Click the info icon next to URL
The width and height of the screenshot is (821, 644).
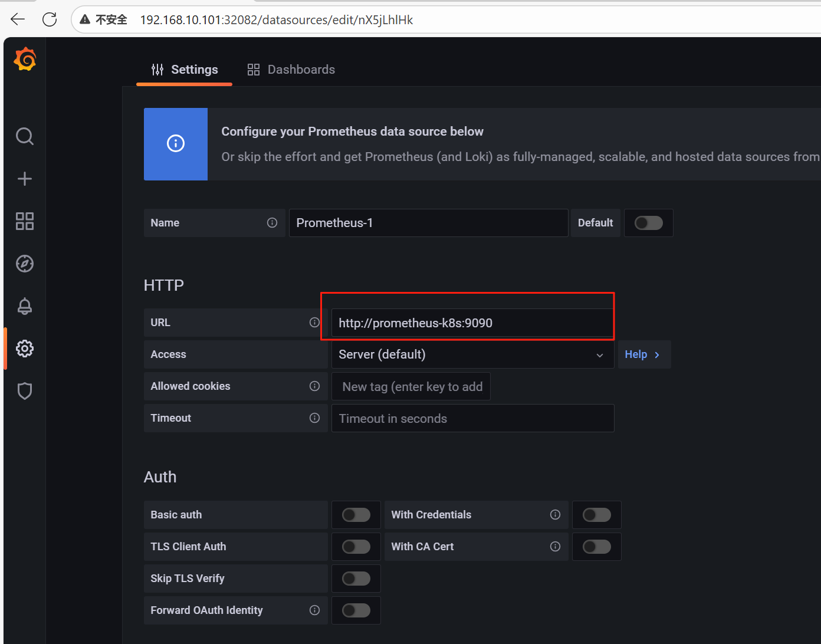click(314, 322)
